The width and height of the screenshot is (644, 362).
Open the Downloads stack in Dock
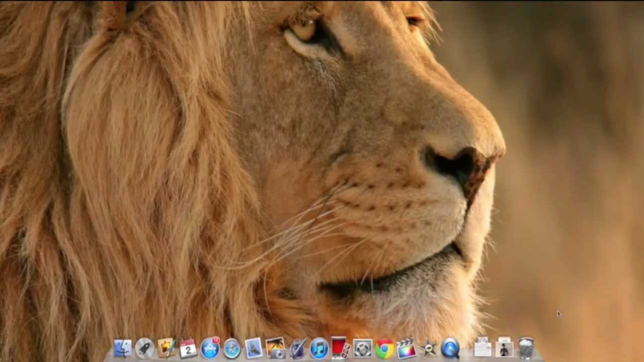[504, 347]
